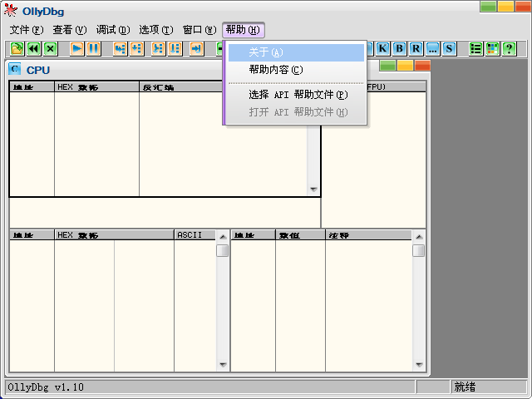Click the dump pane scroll up arrow
This screenshot has width=532, height=399.
click(x=223, y=236)
